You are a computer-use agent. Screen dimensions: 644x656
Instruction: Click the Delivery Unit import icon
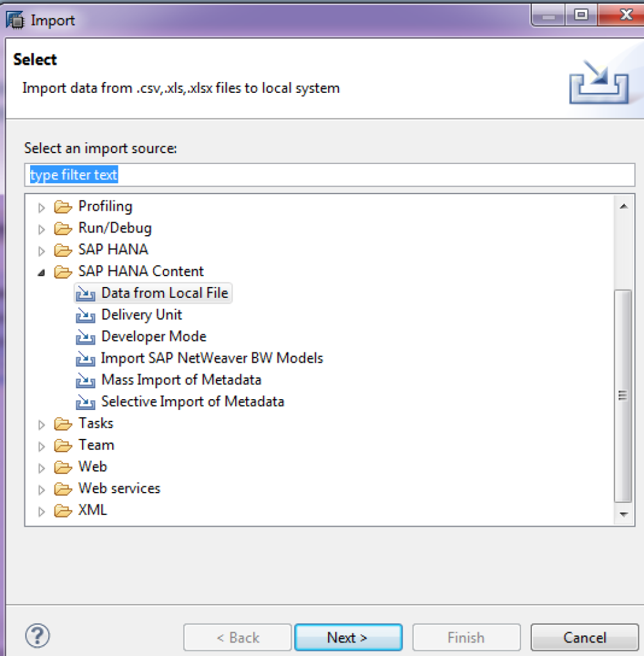[85, 315]
